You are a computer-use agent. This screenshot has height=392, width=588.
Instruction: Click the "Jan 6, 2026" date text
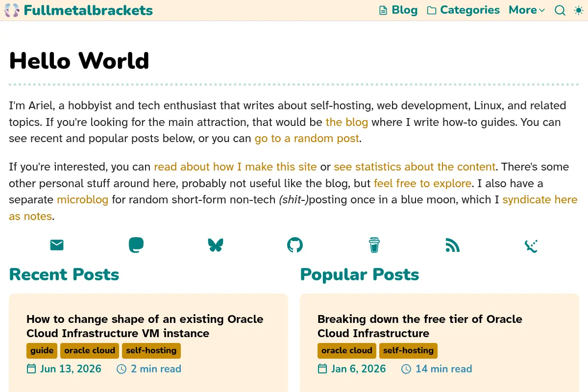click(359, 369)
